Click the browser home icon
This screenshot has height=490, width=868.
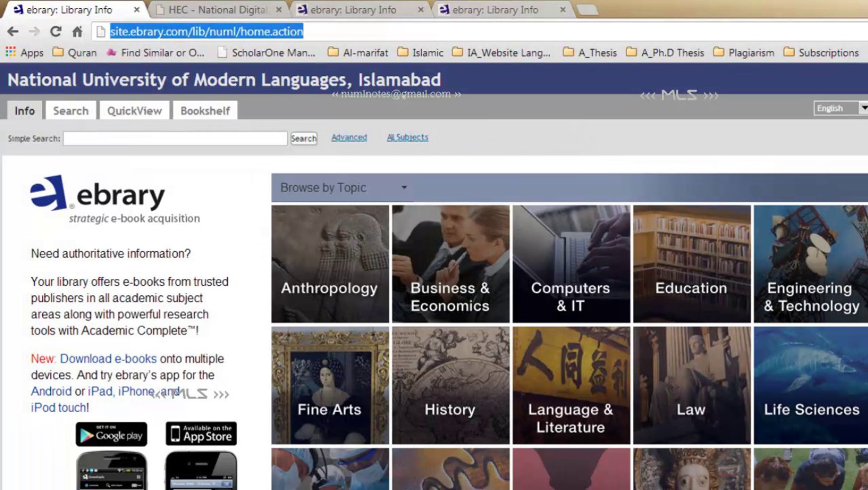point(77,31)
